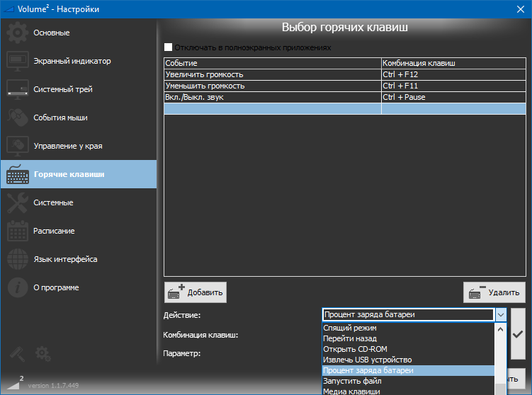Screen dimensions: 532x395
Task: Click the Системный трей icon
Action: (x=17, y=89)
